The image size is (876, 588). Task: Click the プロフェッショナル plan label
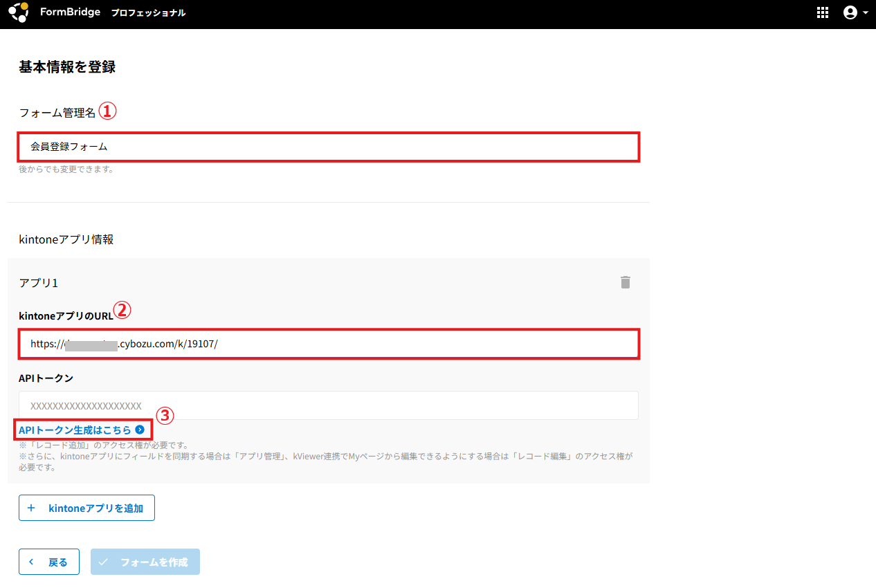click(148, 13)
